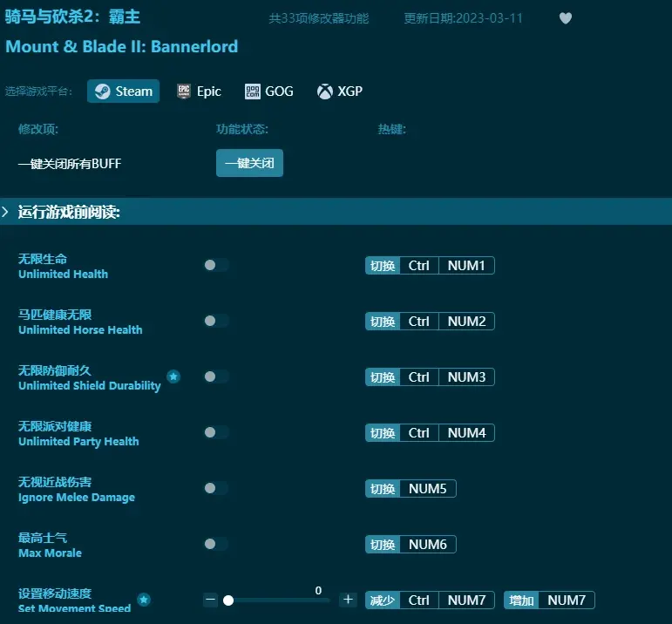Click 切换 button in Unlimited Health row

click(383, 266)
